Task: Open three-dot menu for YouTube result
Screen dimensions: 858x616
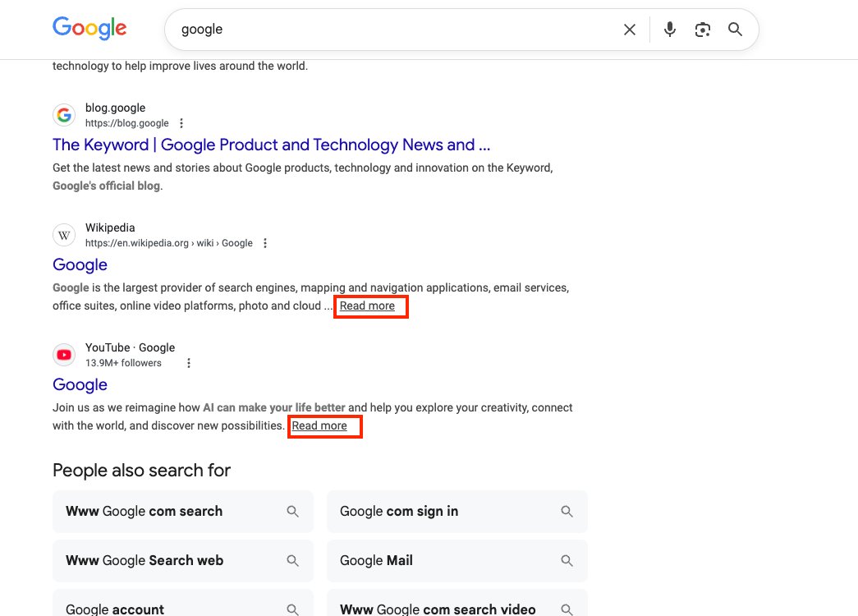Action: coord(189,363)
